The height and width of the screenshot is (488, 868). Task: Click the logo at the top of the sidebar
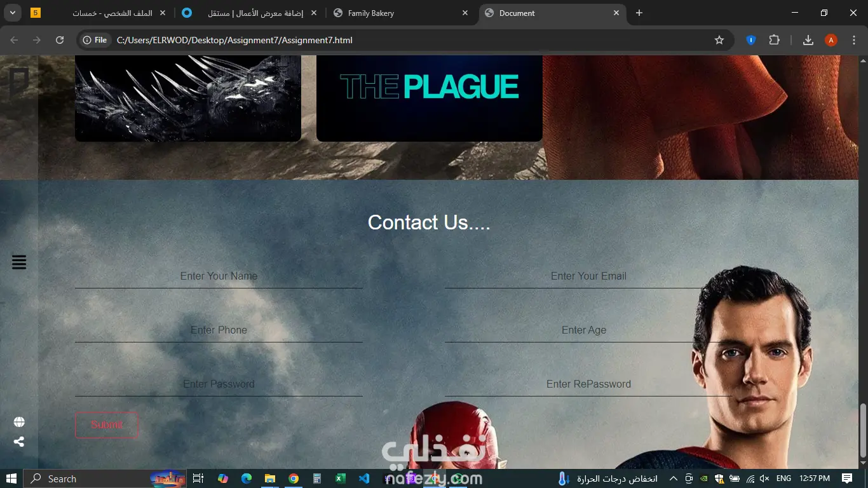(x=19, y=83)
